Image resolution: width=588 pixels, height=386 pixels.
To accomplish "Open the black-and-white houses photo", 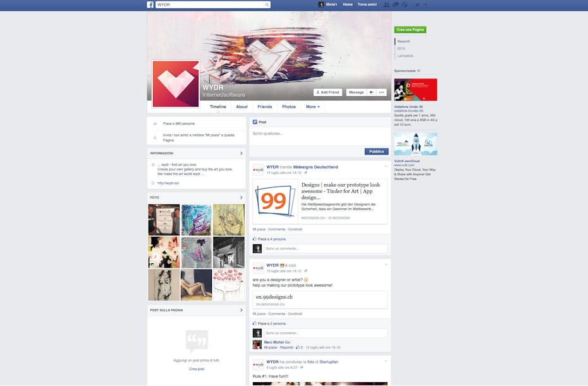I will tap(229, 252).
